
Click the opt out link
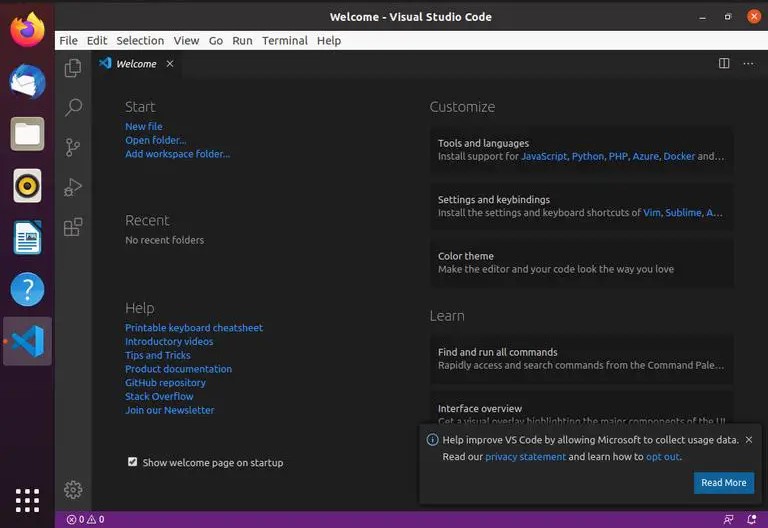pos(663,456)
